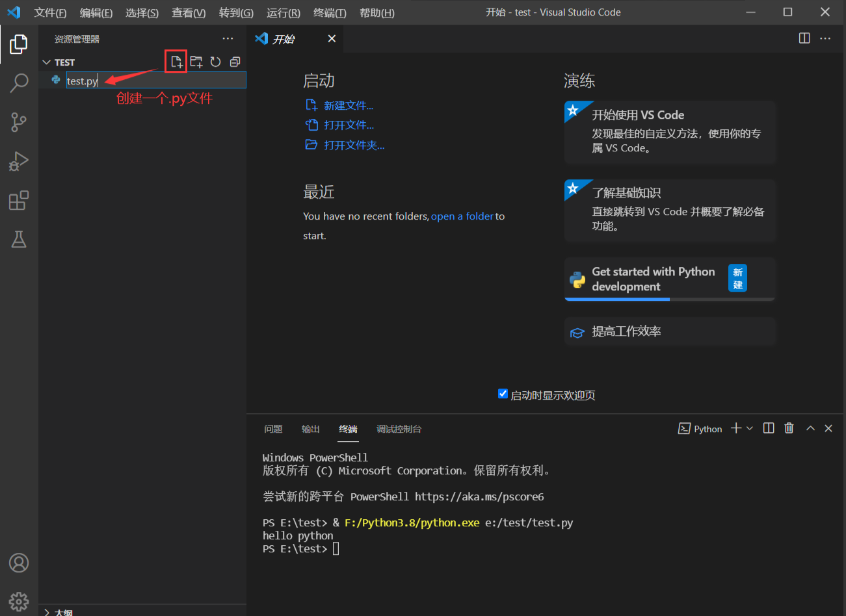Open the 查看(V) menu
The width and height of the screenshot is (846, 616).
(189, 12)
